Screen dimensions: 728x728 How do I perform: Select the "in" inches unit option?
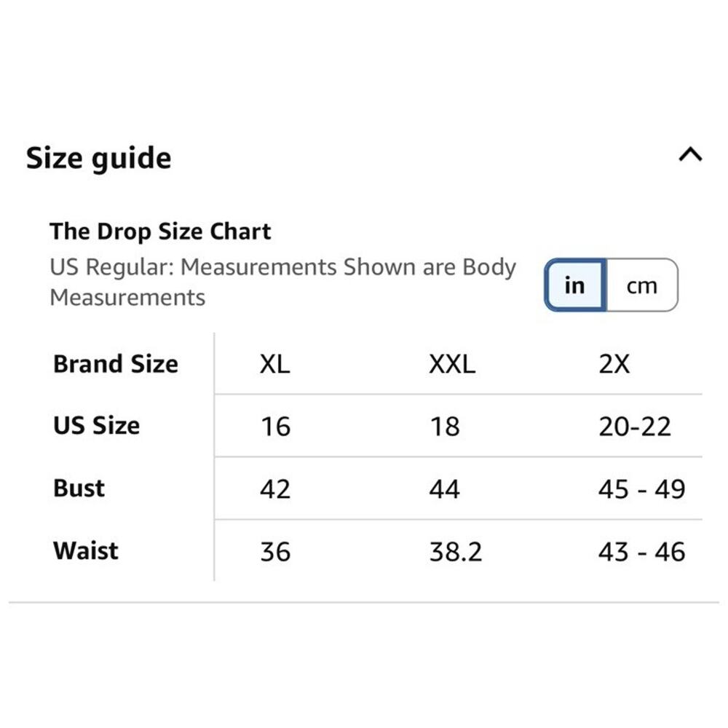575,285
